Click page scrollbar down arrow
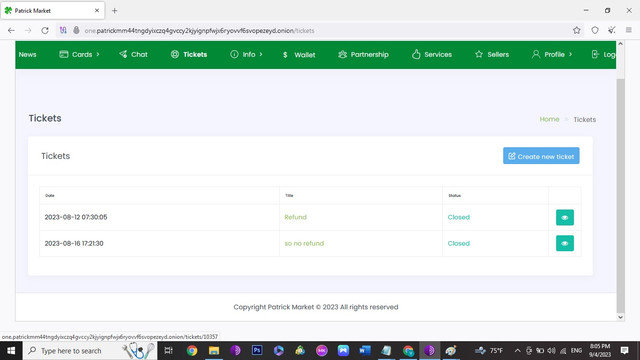Viewport: 640px width, 360px height. (x=620, y=317)
